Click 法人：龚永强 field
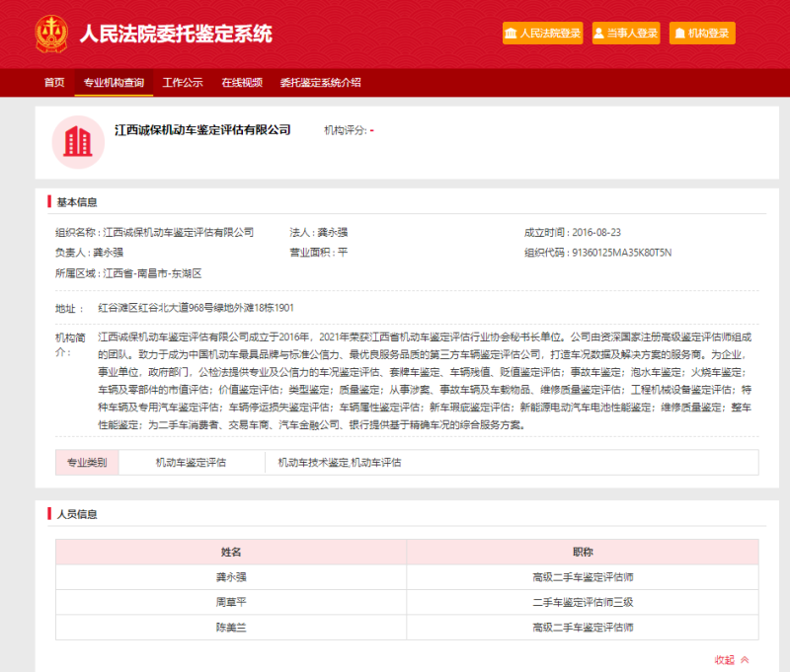 tap(318, 232)
